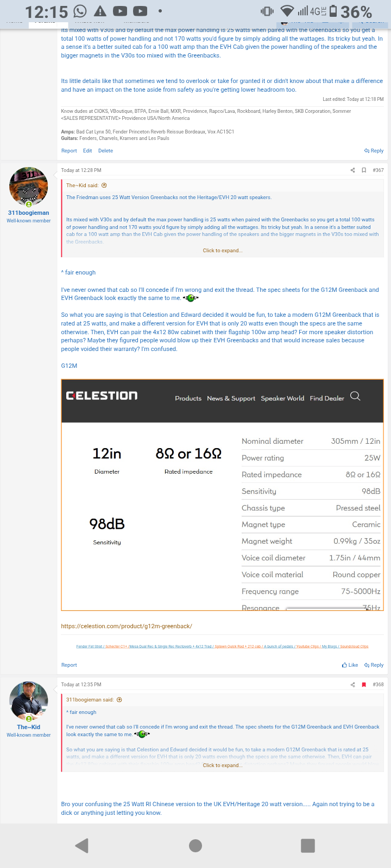Reply to 311boogieman's post #367
The height and width of the screenshot is (868, 391).
(374, 665)
